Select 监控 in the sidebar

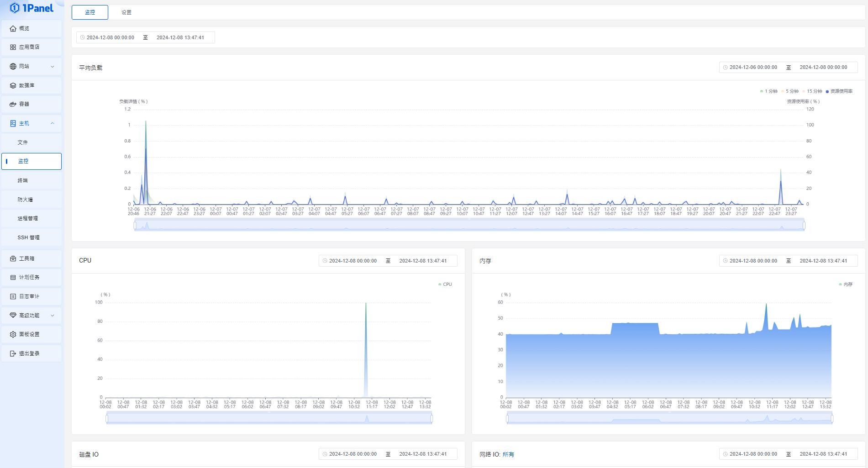coord(32,161)
